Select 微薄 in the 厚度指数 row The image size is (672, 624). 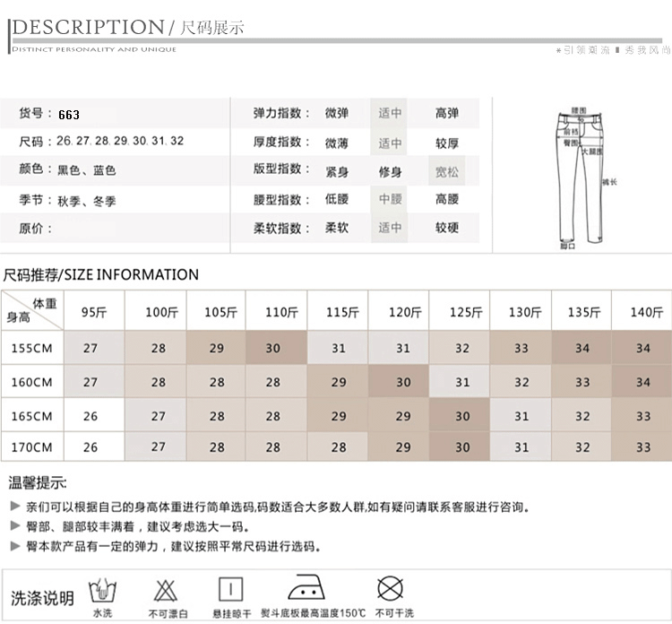336,143
